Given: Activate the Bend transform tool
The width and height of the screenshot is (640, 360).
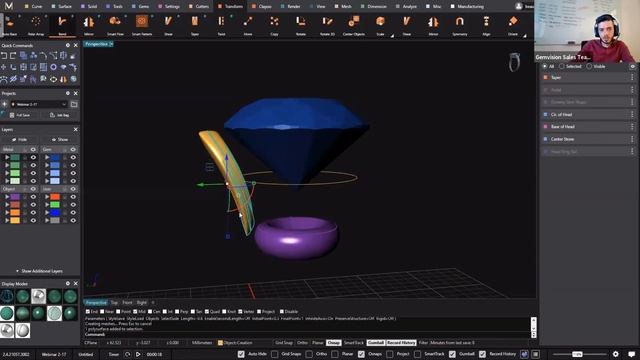Looking at the screenshot, I should [62, 25].
